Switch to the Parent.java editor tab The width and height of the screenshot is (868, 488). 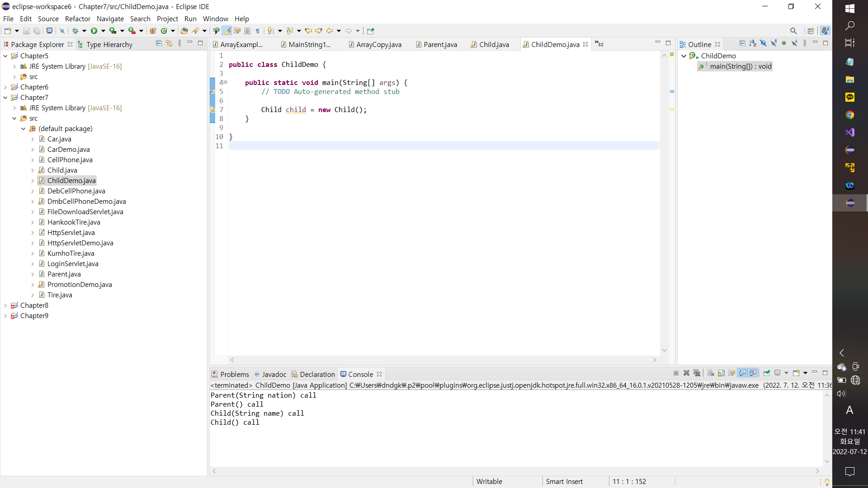(x=440, y=44)
